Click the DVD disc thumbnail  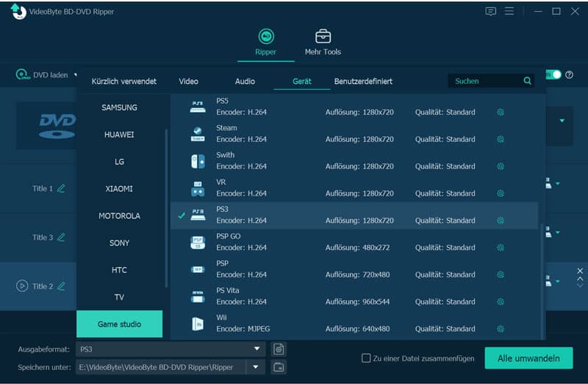coord(57,126)
